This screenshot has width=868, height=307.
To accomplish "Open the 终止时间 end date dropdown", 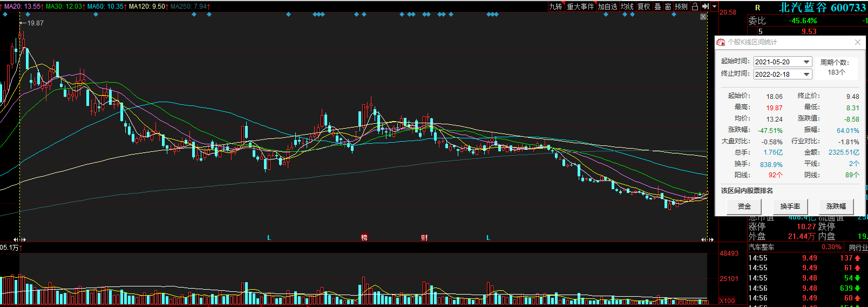I will 806,75.
